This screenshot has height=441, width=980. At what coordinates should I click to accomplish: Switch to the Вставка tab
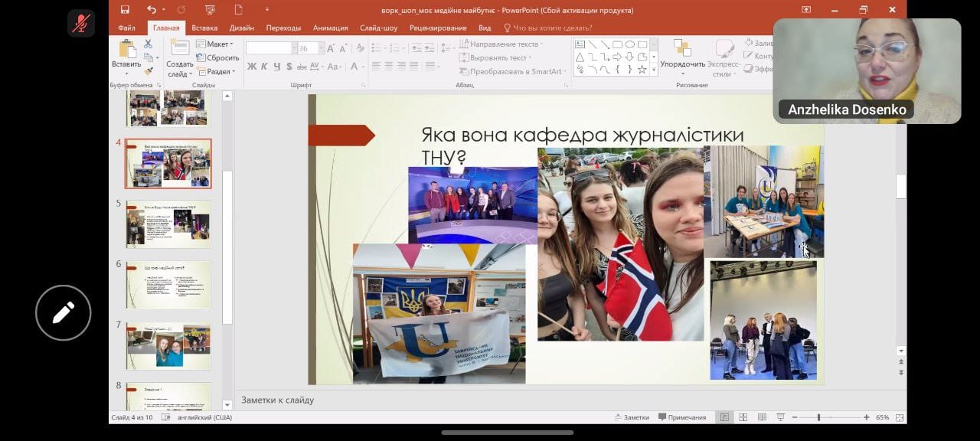point(204,28)
